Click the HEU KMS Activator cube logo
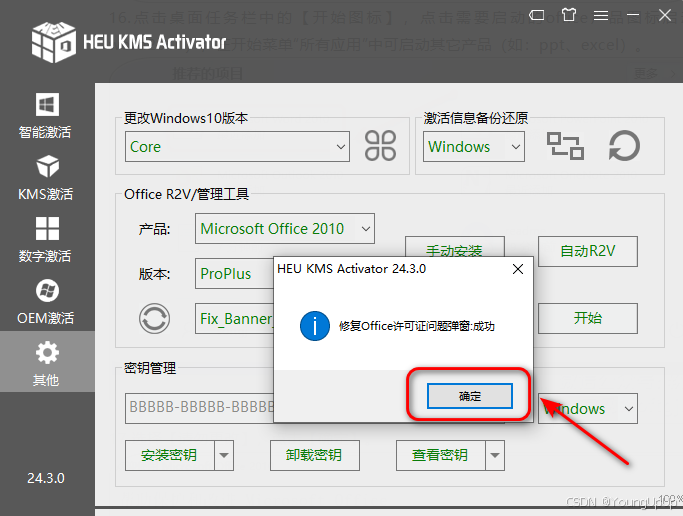 pyautogui.click(x=54, y=42)
